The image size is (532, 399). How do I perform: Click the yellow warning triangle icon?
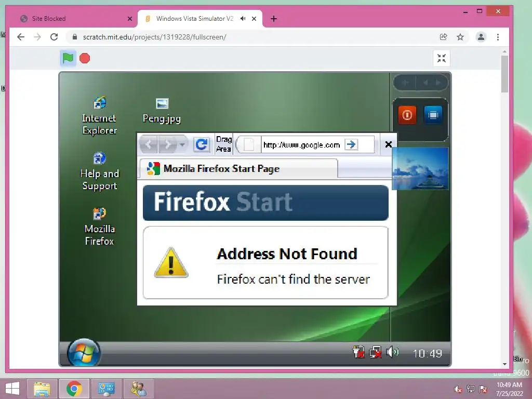[x=171, y=262]
